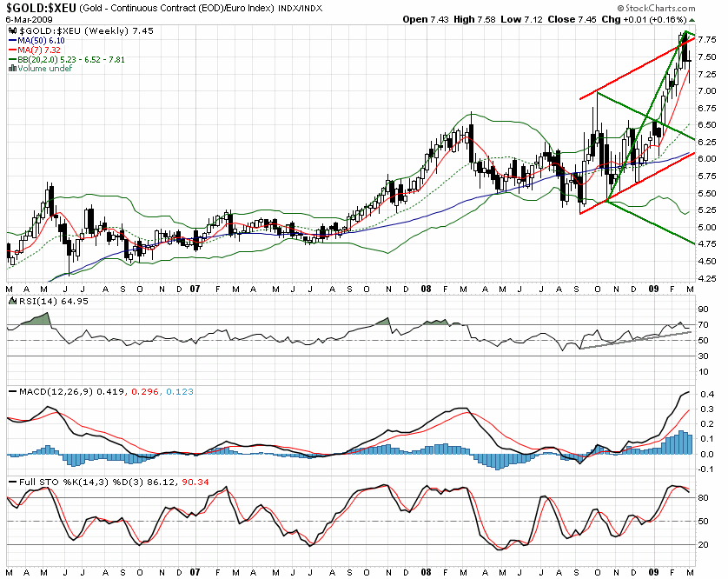
Task: Click the 0.3 label on the MACD axis
Action: click(708, 409)
